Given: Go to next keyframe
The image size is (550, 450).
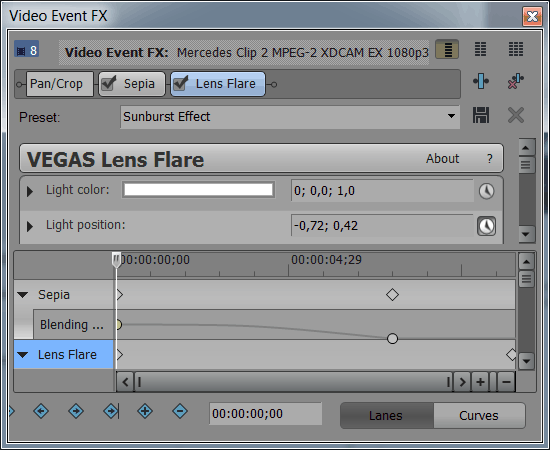Looking at the screenshot, I should tap(76, 411).
